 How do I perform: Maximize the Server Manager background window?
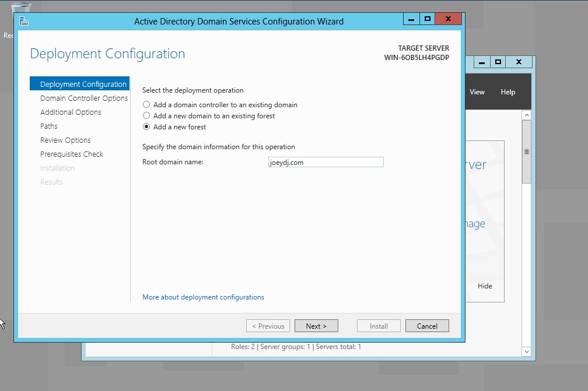click(x=498, y=62)
